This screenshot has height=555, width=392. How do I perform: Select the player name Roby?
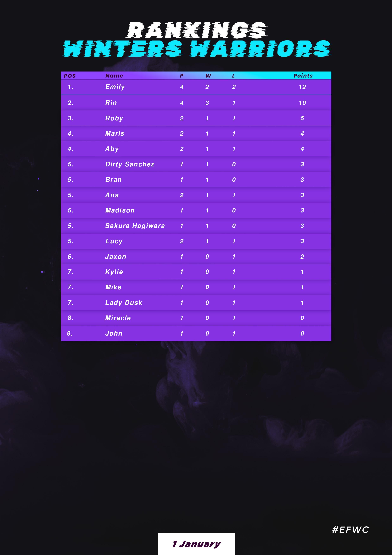[114, 118]
